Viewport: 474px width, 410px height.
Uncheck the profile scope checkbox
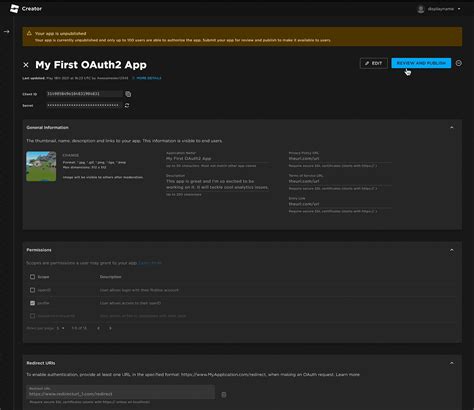(32, 303)
